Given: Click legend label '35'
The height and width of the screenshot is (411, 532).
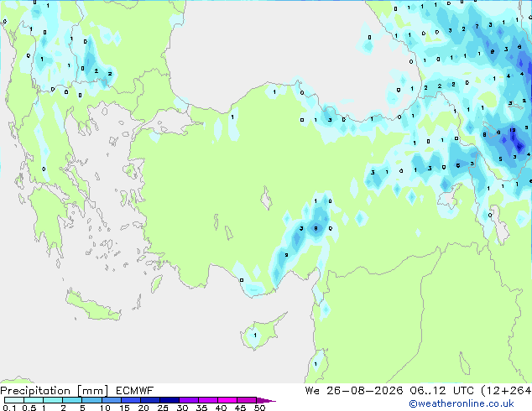Looking at the screenshot, I should pos(201,408).
